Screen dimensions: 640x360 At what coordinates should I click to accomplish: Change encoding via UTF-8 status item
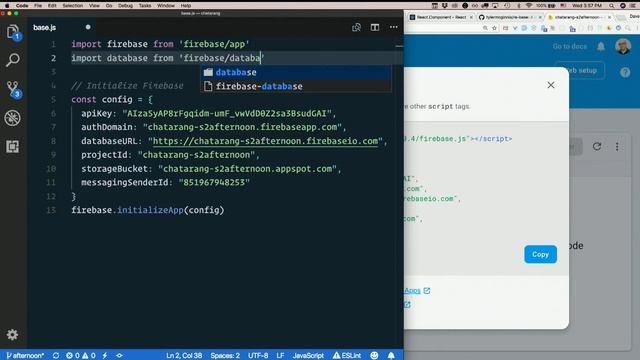(x=258, y=356)
